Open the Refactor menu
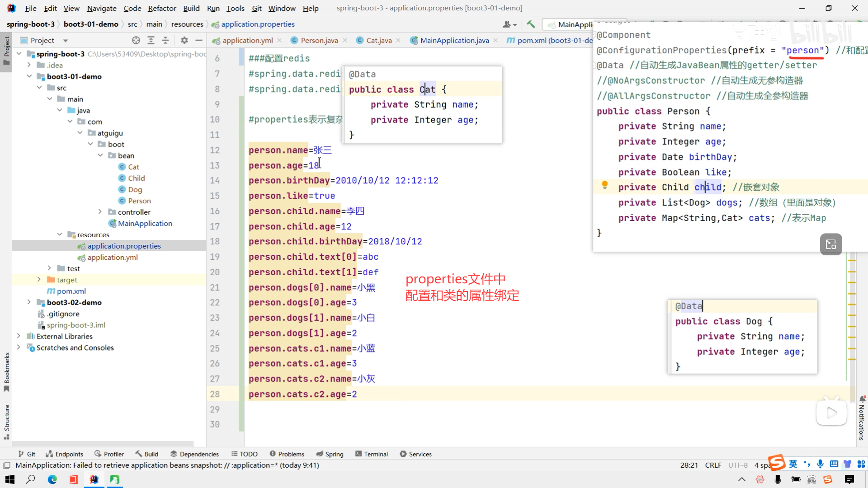868x488 pixels. [x=162, y=8]
